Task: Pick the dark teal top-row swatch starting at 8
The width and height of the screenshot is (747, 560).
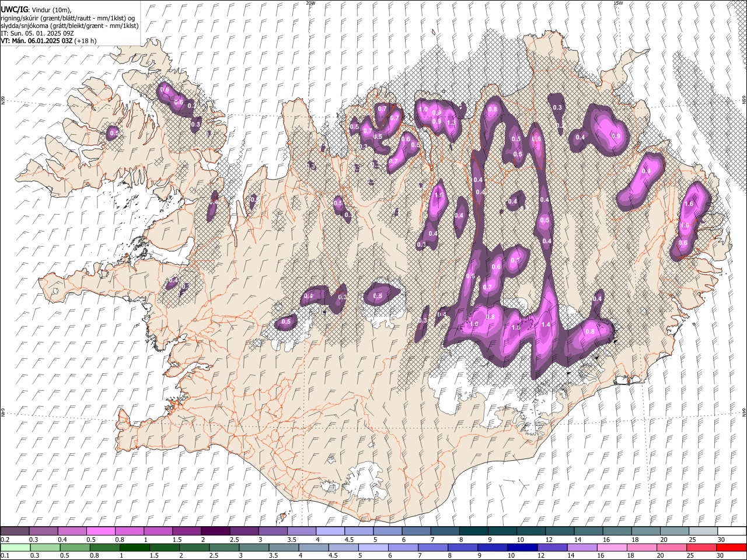Action: click(x=473, y=531)
